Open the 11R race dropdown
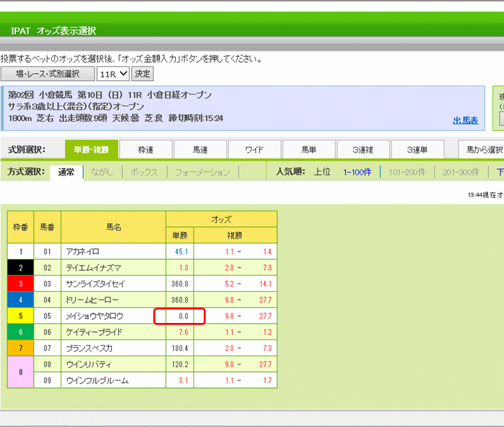Image resolution: width=504 pixels, height=427 pixels. click(114, 74)
